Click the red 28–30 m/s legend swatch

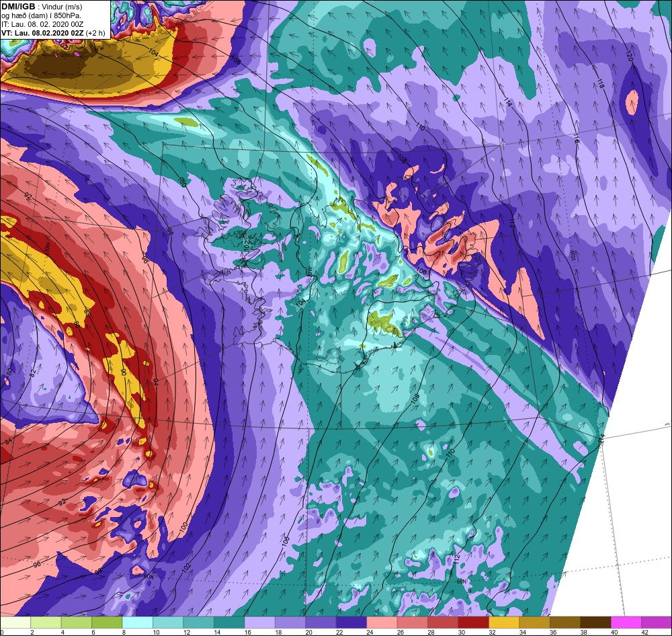click(x=443, y=623)
